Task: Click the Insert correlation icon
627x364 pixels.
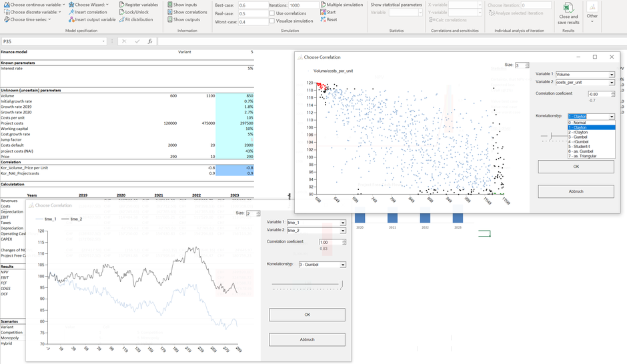Action: 71,12
